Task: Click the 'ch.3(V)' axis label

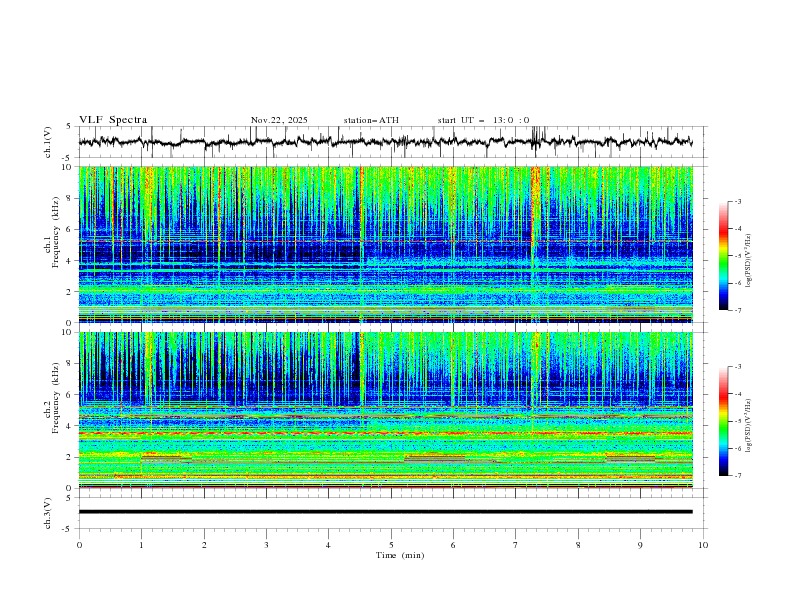Action: [48, 513]
